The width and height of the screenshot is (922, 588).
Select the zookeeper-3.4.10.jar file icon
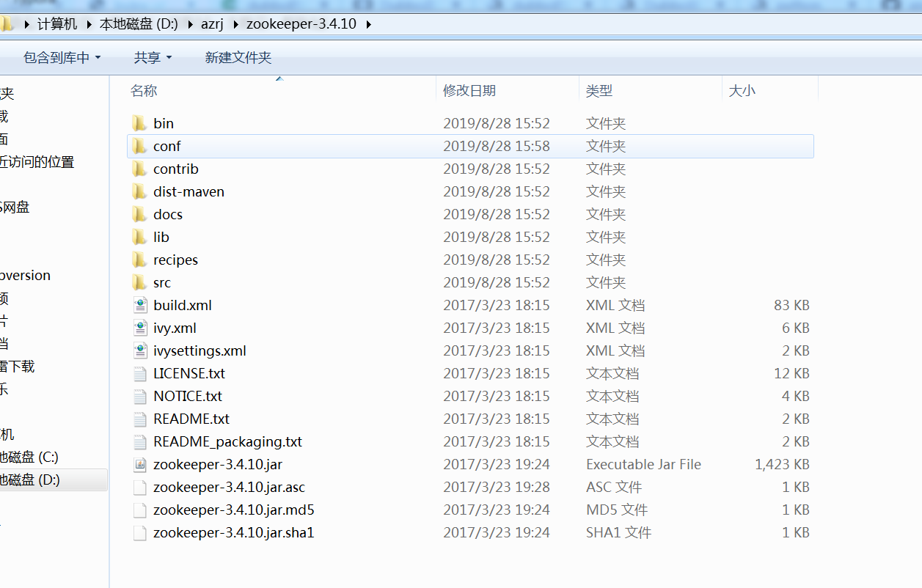(139, 464)
